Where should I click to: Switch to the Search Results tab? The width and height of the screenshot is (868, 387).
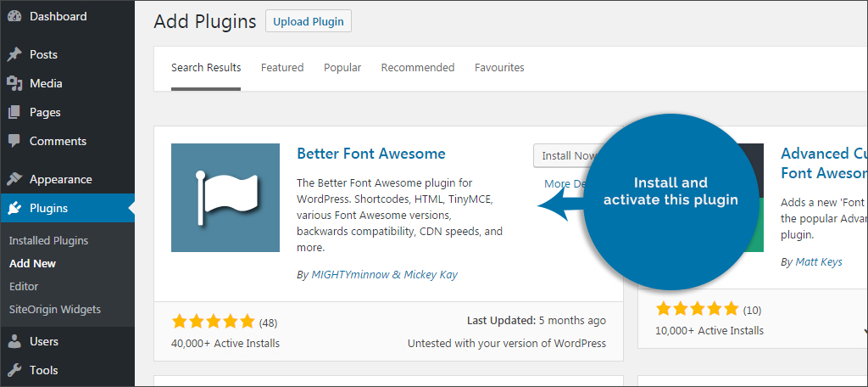tap(206, 68)
